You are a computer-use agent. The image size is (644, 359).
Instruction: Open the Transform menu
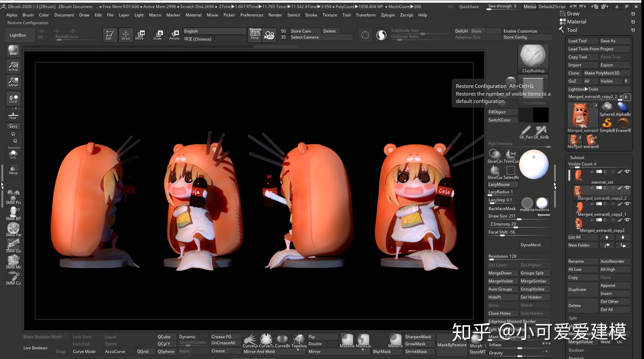pyautogui.click(x=366, y=15)
